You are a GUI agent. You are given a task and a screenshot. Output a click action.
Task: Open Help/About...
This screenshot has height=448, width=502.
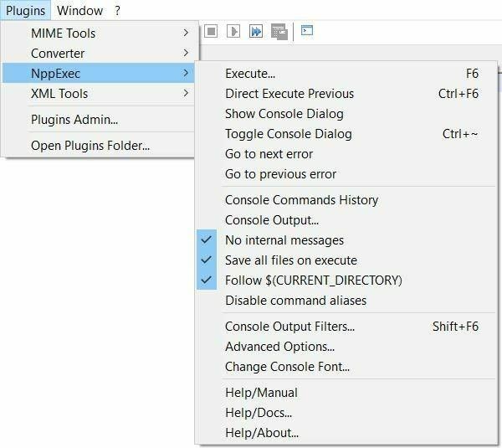tap(346, 433)
